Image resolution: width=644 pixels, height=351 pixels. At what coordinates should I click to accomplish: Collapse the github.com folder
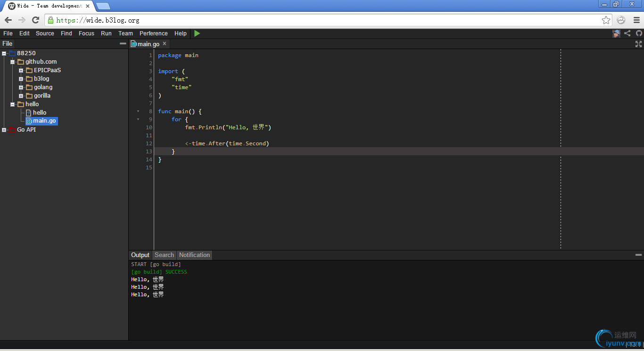point(13,62)
